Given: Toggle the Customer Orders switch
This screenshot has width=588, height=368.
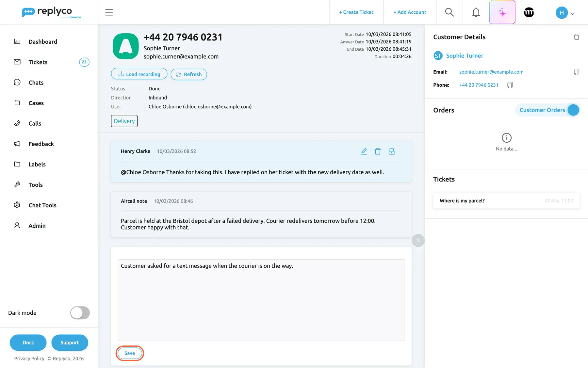Looking at the screenshot, I should click(x=573, y=110).
